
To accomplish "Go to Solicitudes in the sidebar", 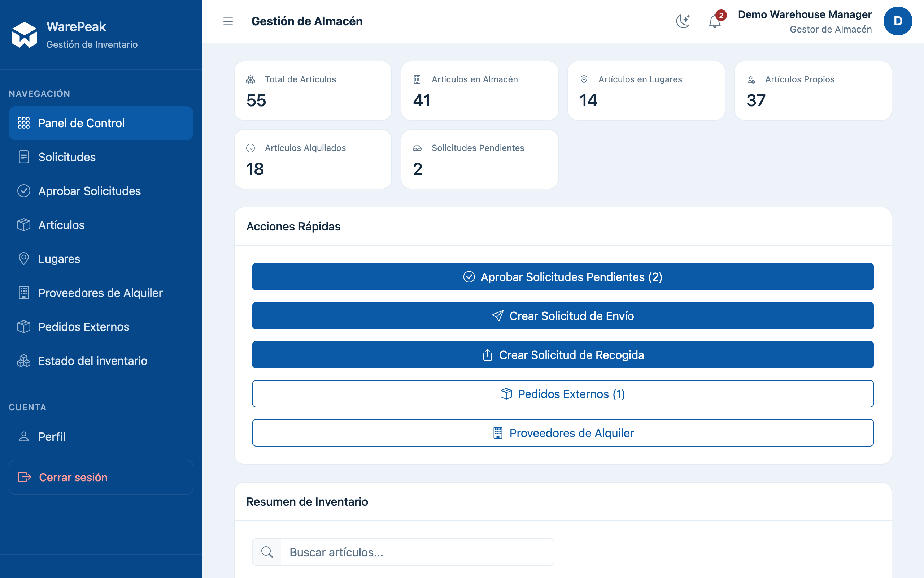I will (x=101, y=157).
